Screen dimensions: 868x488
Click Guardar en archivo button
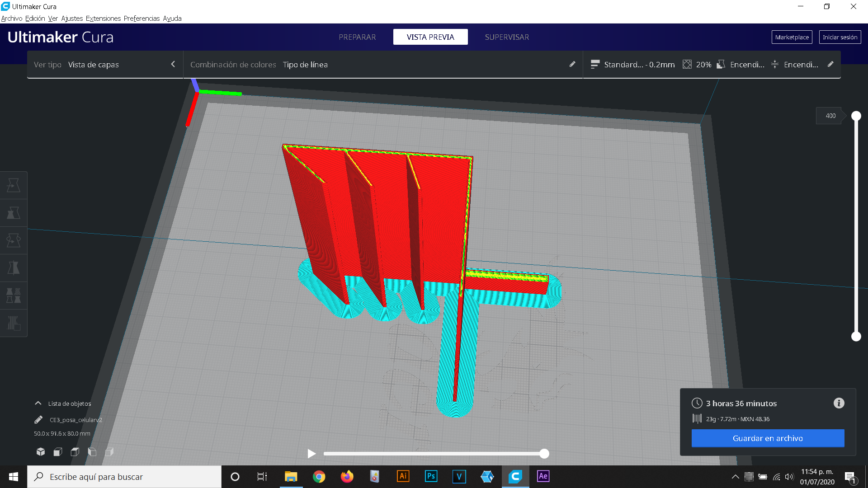point(768,438)
